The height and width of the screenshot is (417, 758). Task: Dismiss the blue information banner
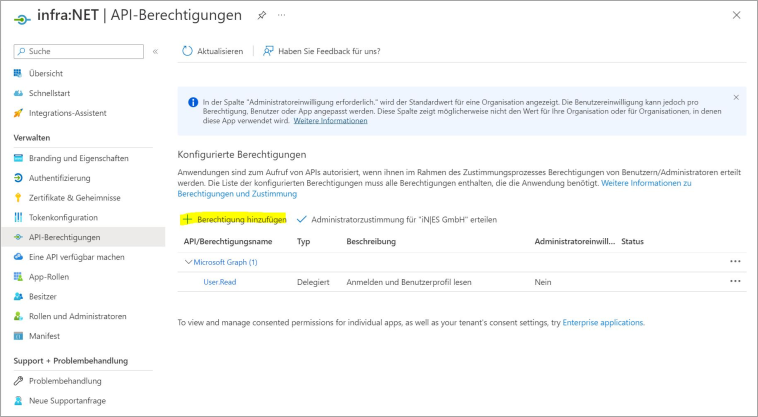point(736,98)
